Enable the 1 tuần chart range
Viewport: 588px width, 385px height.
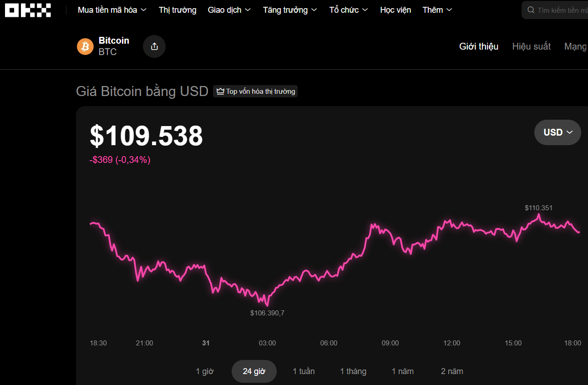(304, 371)
